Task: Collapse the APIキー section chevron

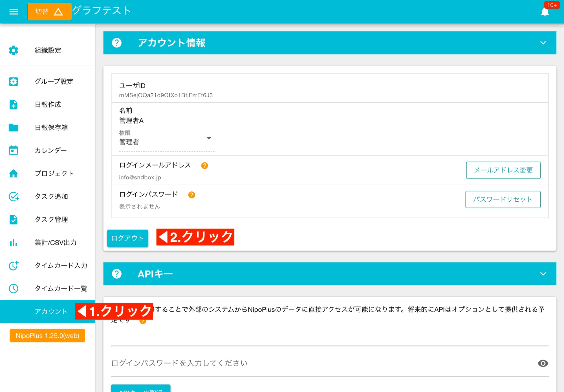Action: [543, 274]
